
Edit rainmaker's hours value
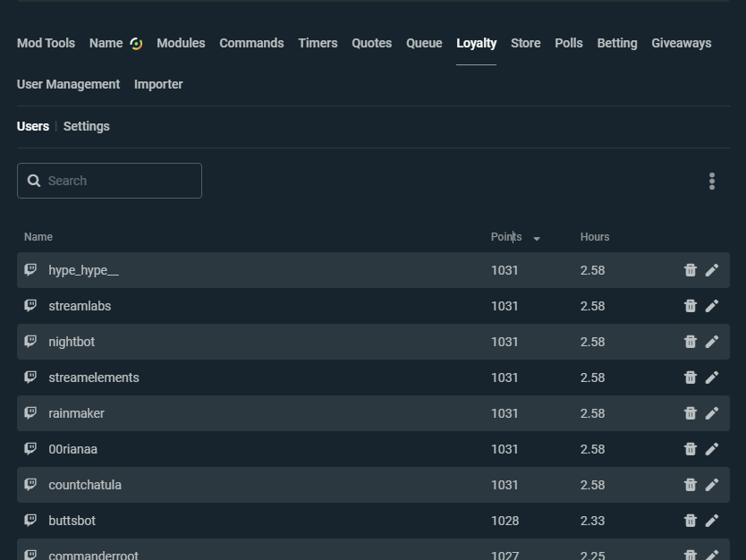point(712,412)
